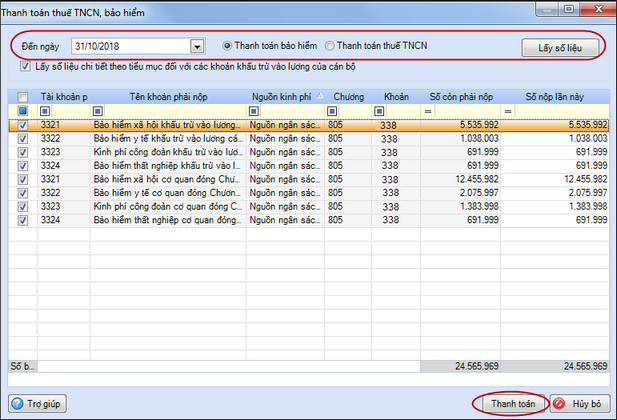Viewport: 617px width, 420px height.
Task: Click the filter icon for Chương column
Action: coord(332,111)
